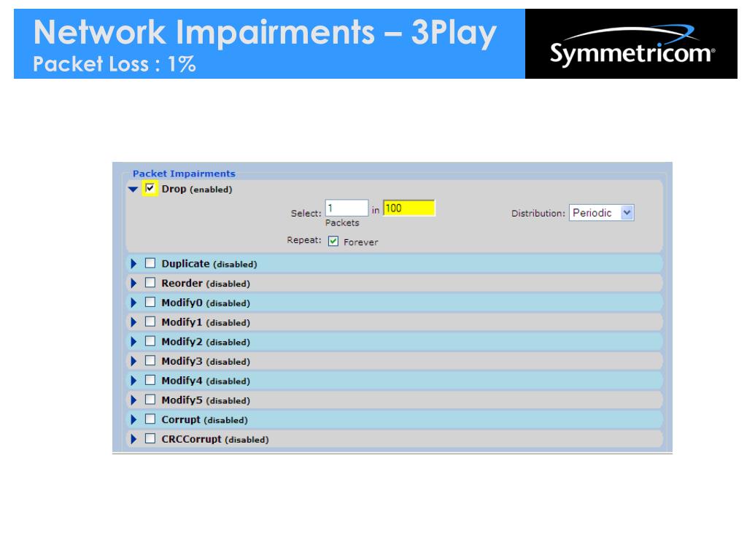Click the Modify0 (disabled) label
This screenshot has width=747, height=560.
coord(206,303)
